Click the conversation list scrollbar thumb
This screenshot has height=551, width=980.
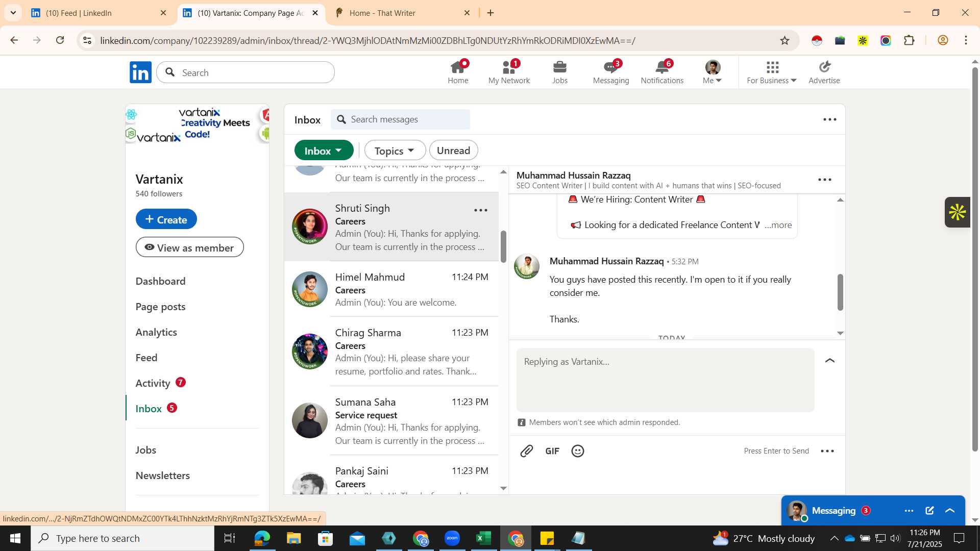pyautogui.click(x=503, y=246)
